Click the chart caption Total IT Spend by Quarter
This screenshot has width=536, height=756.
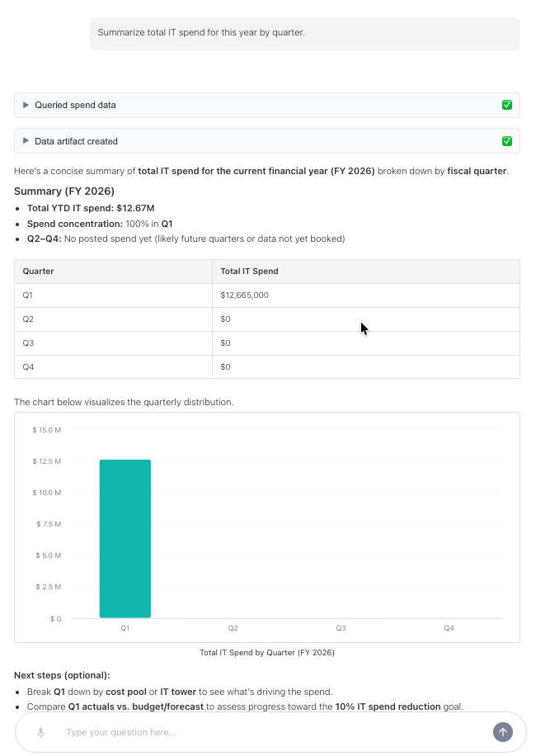coord(267,652)
